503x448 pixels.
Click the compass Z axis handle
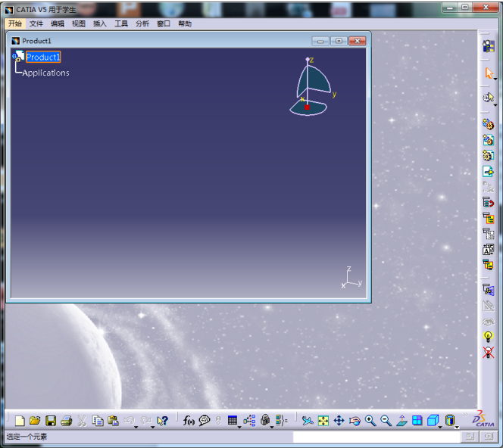tap(308, 59)
